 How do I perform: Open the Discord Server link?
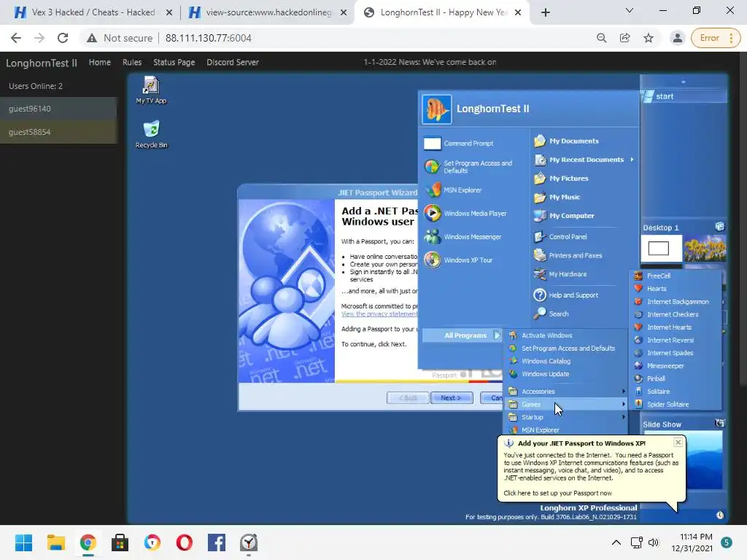coord(233,63)
